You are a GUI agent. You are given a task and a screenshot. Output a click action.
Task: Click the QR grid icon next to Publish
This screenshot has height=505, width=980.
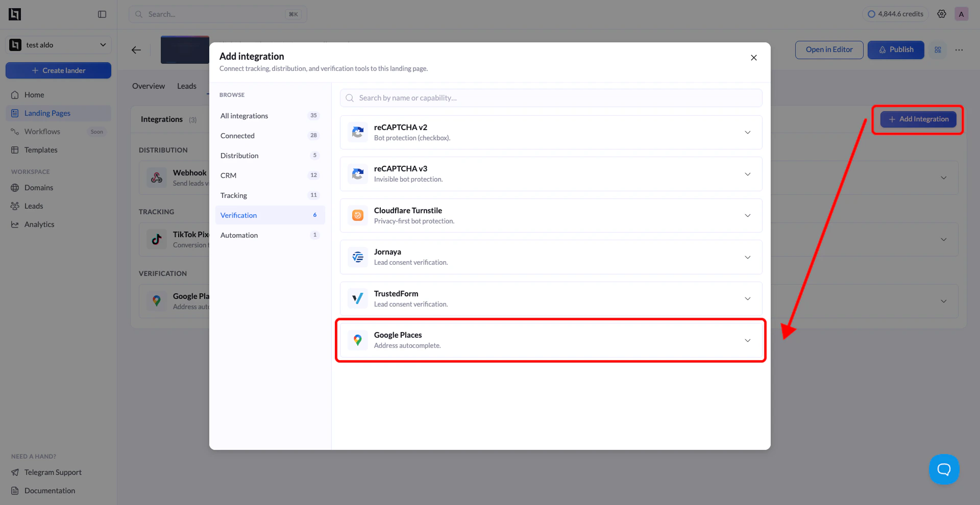[x=938, y=49]
